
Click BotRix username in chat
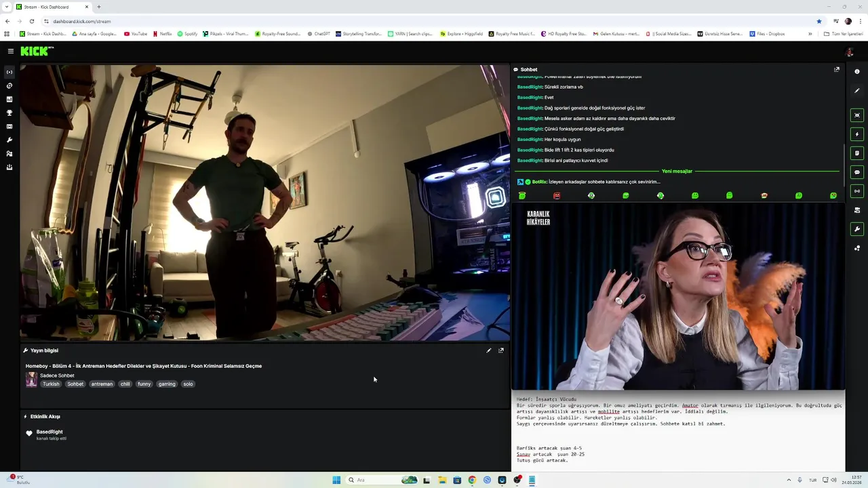click(539, 182)
